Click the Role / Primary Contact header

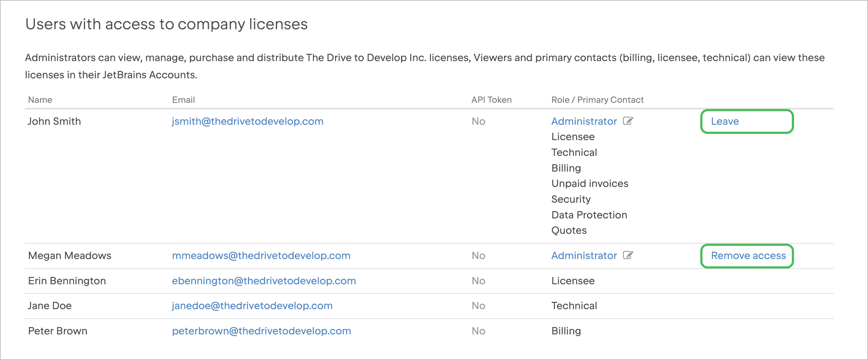pyautogui.click(x=597, y=100)
